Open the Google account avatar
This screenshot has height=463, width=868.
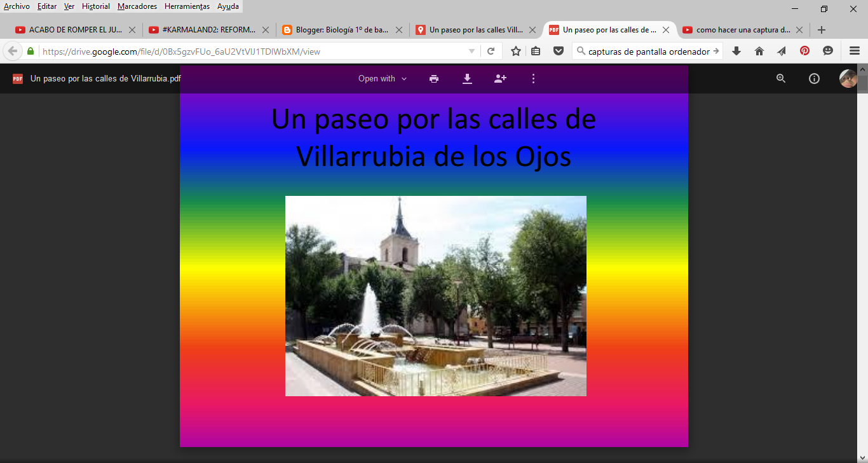point(848,79)
